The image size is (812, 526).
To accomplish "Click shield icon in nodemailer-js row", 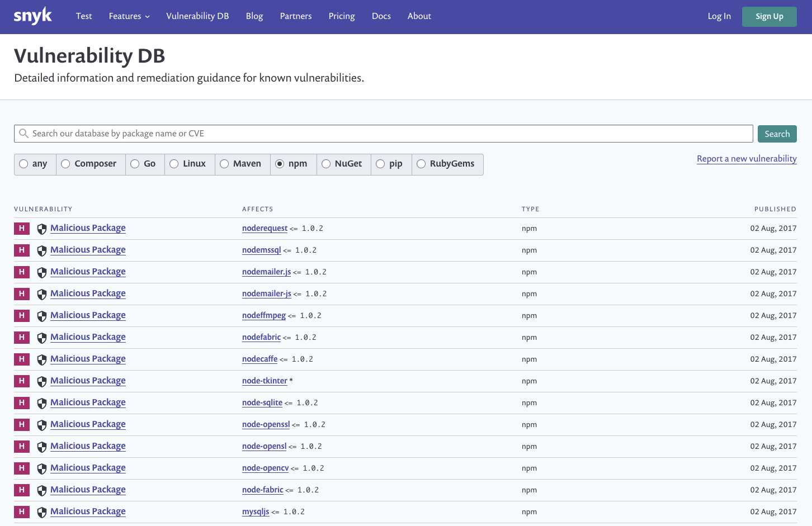I will pyautogui.click(x=42, y=295).
